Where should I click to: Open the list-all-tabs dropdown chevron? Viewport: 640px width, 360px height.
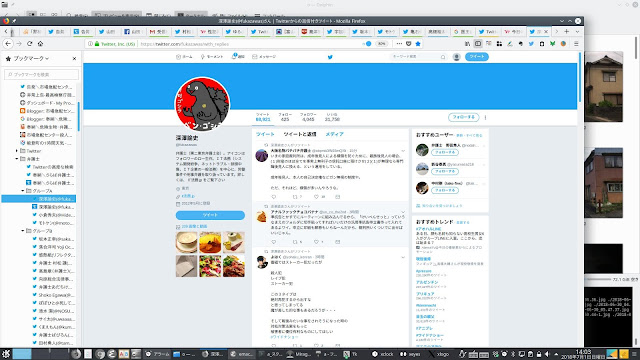click(x=577, y=31)
